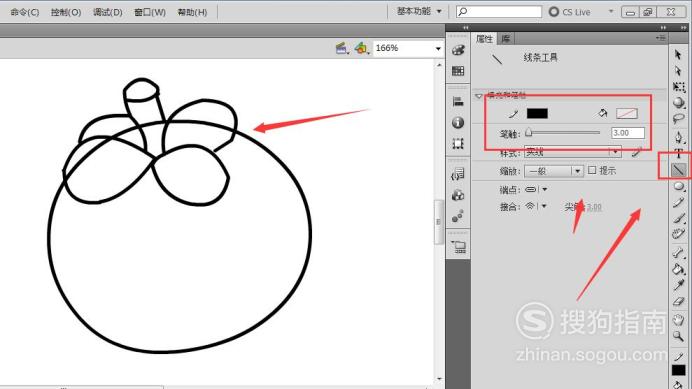The height and width of the screenshot is (389, 692).
Task: Open the 缩放 scale dropdown
Action: click(x=553, y=171)
